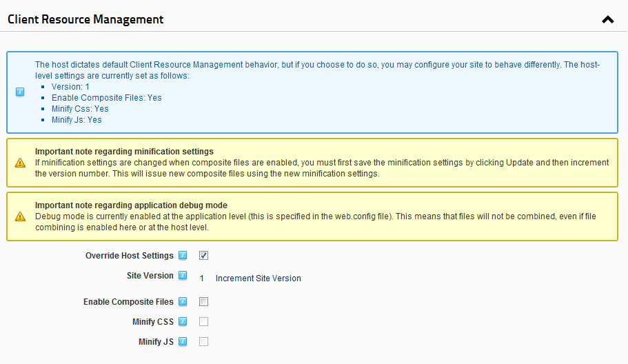Show help tooltip icon for Minify CSS

tap(183, 321)
